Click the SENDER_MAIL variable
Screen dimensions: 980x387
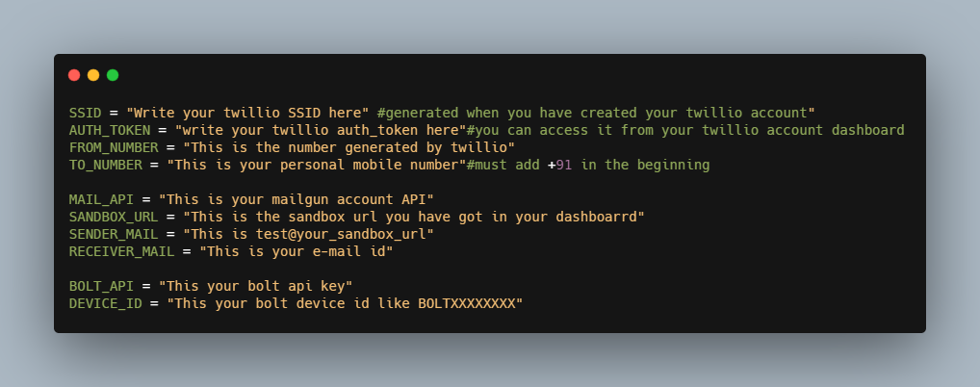tap(114, 234)
